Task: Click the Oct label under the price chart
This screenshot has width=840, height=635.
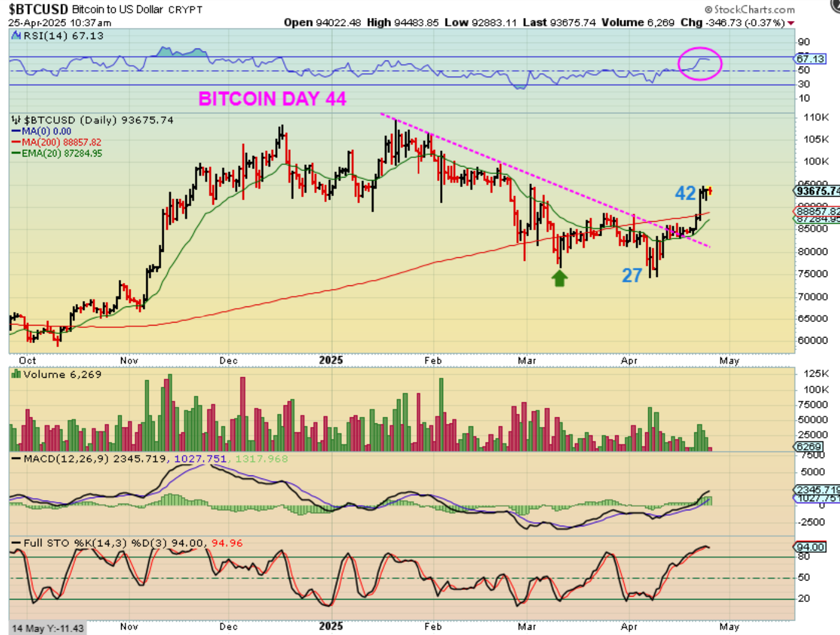Action: coord(28,360)
